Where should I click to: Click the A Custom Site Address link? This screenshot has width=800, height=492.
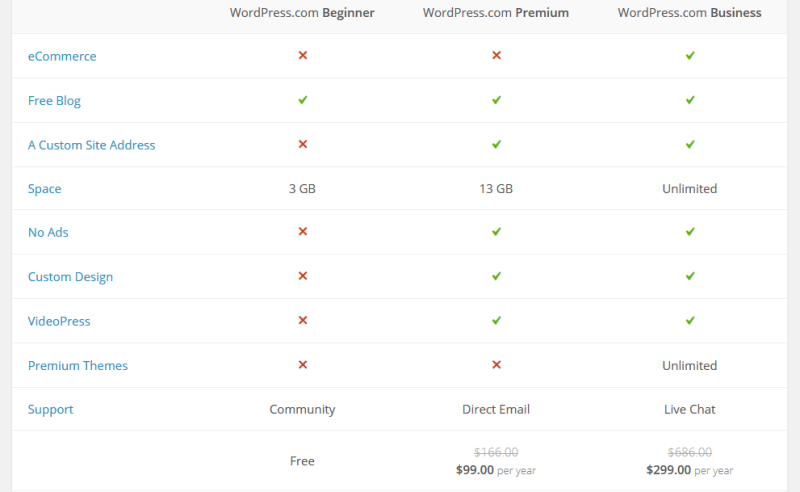click(91, 145)
